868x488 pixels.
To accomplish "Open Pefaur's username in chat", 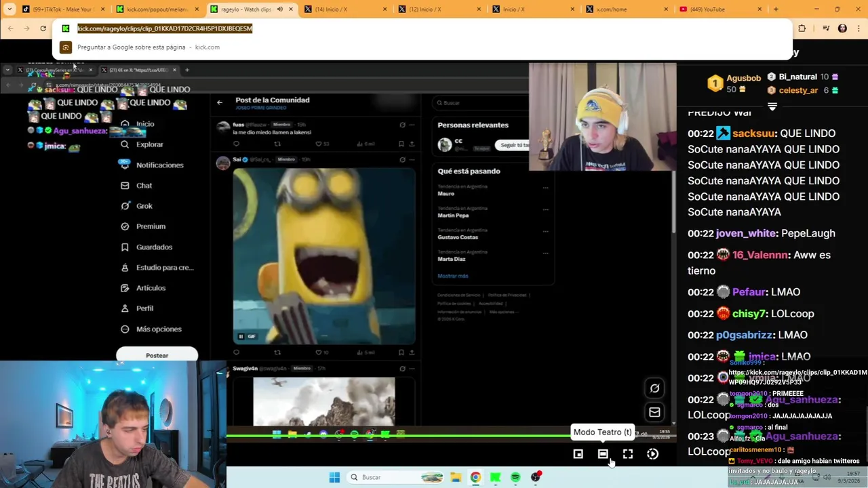I will click(x=749, y=292).
